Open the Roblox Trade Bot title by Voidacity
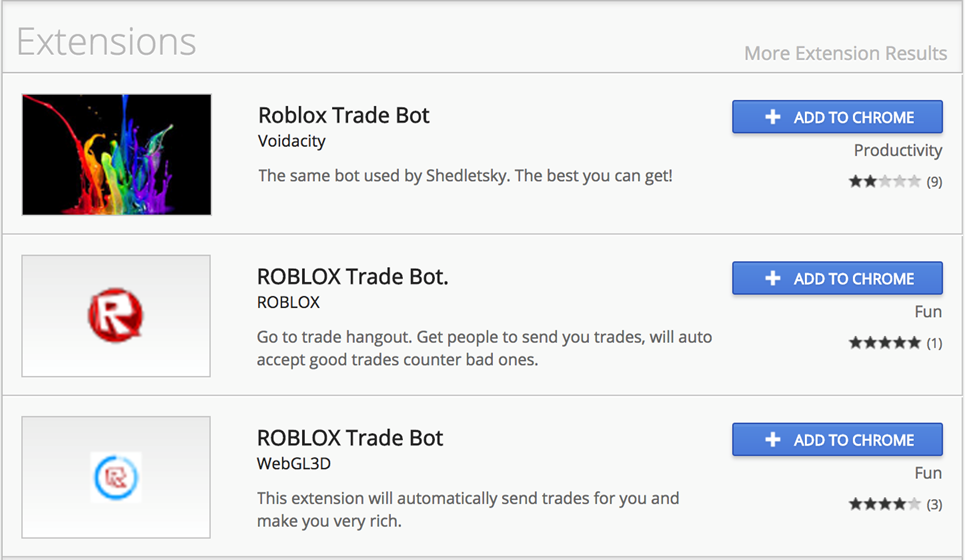Screen dimensions: 967x560 [344, 115]
